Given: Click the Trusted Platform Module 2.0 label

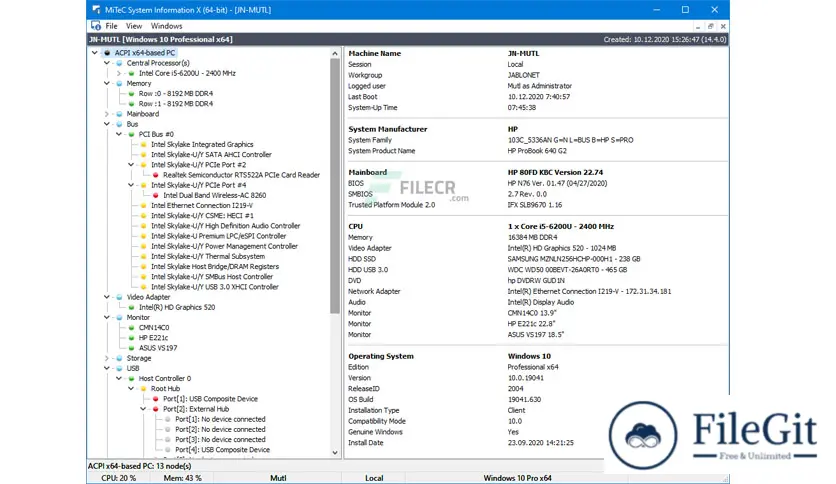Looking at the screenshot, I should coord(391,205).
